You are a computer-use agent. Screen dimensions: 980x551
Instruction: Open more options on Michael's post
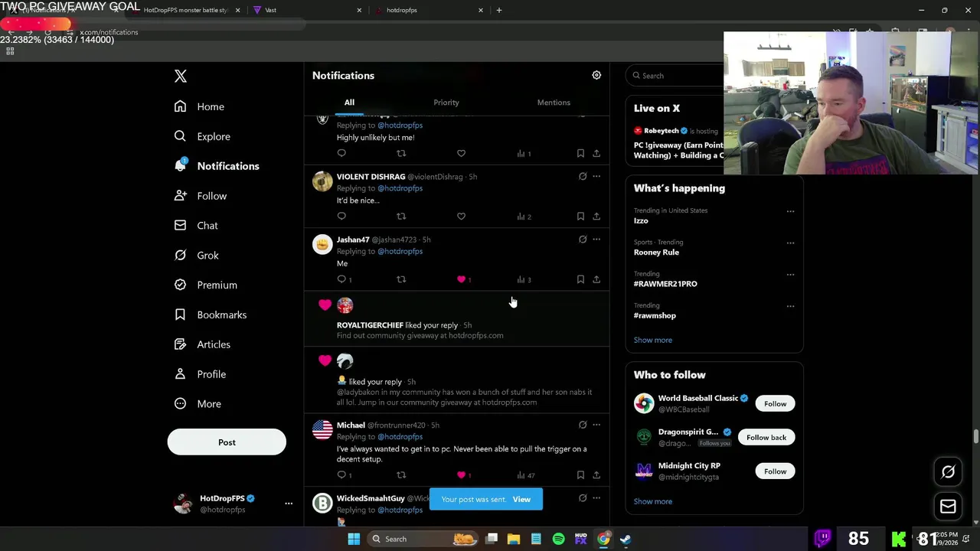596,425
